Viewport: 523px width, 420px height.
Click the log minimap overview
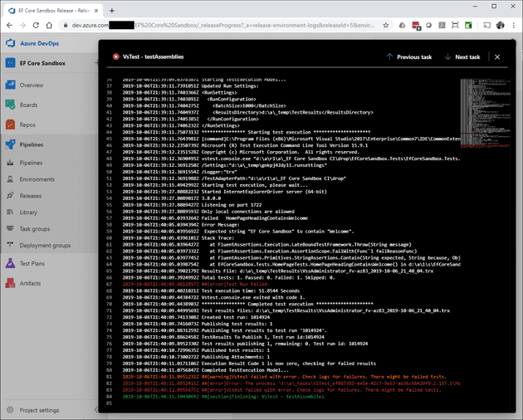(486, 113)
